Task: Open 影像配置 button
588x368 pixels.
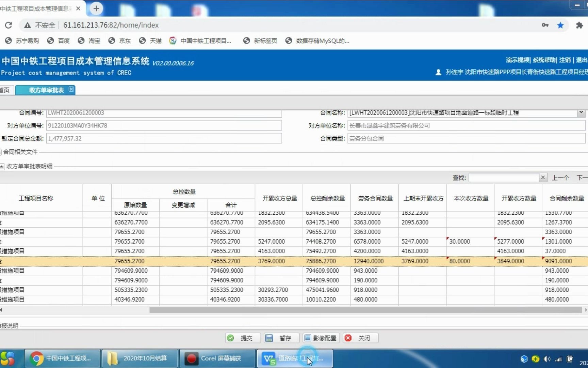Action: pos(321,338)
